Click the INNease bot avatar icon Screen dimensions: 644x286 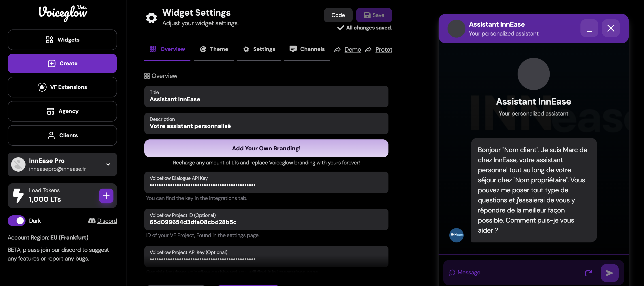tap(456, 235)
